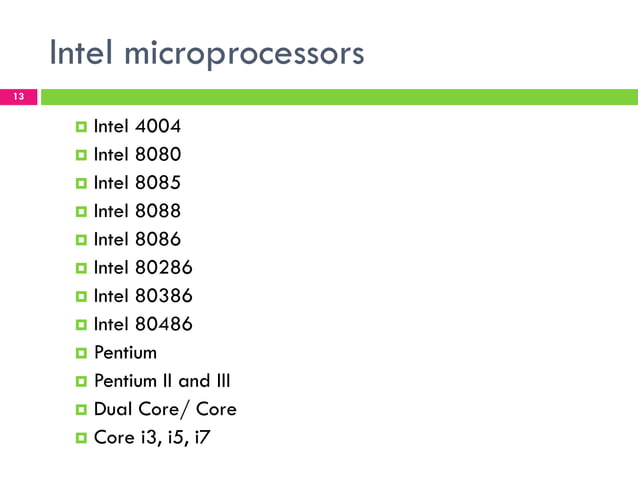Select the Dual Core/ Core text
Screen dimensions: 638x478
(165, 409)
